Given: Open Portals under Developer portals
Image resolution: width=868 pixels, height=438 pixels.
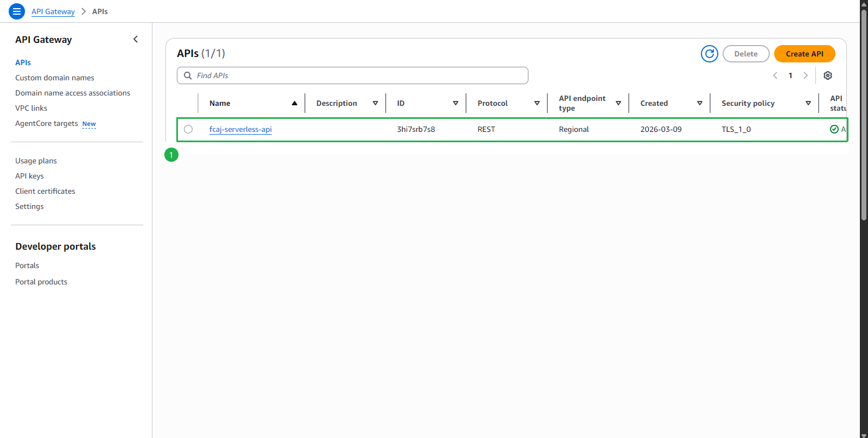Looking at the screenshot, I should point(27,265).
